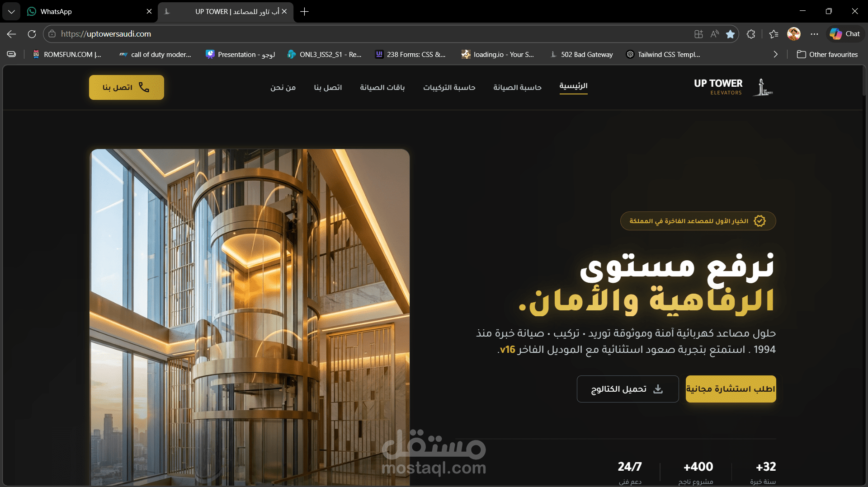Click the golden verified badge icon

[760, 221]
